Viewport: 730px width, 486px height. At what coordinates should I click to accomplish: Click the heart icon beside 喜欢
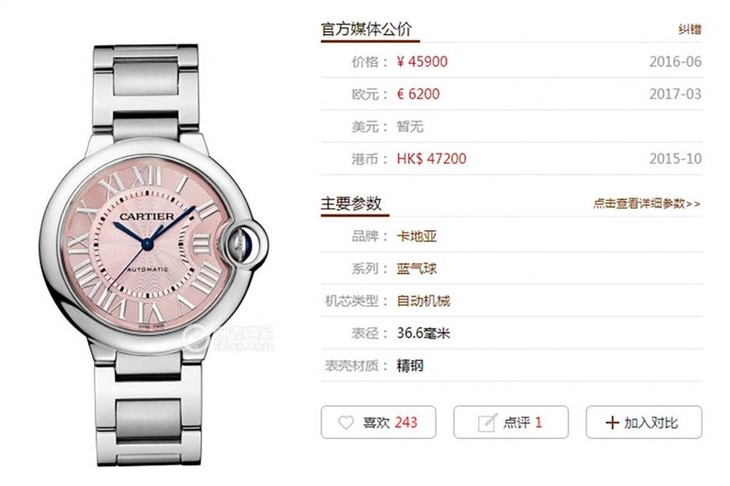point(345,422)
